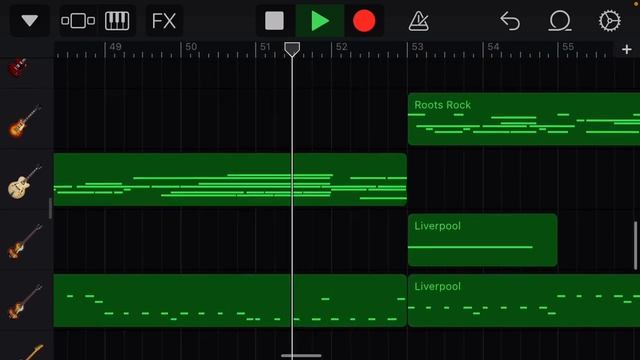Click the vertical scrollbar on right edge
This screenshot has height=360, width=640.
pos(635,246)
